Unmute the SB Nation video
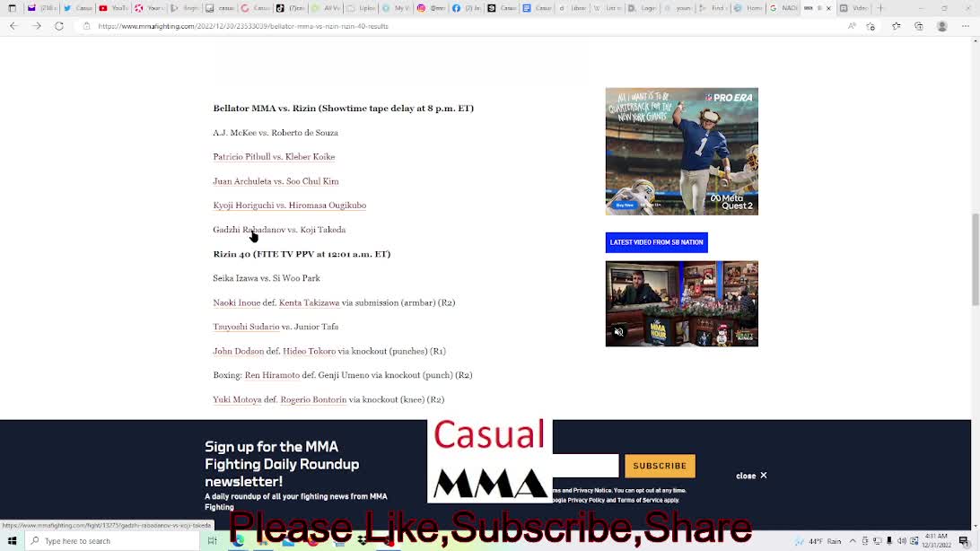 pyautogui.click(x=618, y=332)
